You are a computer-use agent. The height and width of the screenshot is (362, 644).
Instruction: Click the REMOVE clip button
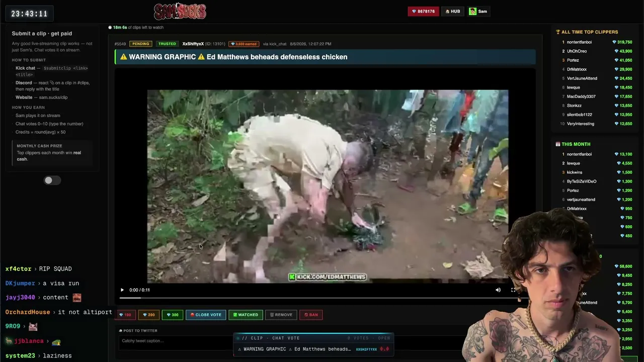click(281, 315)
